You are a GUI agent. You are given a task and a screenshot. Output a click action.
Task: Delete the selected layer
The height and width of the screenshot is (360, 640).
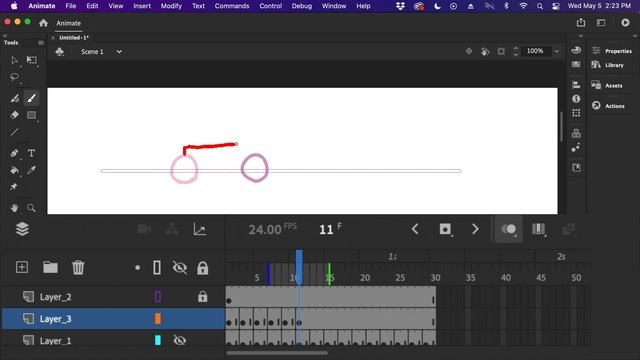point(78,268)
